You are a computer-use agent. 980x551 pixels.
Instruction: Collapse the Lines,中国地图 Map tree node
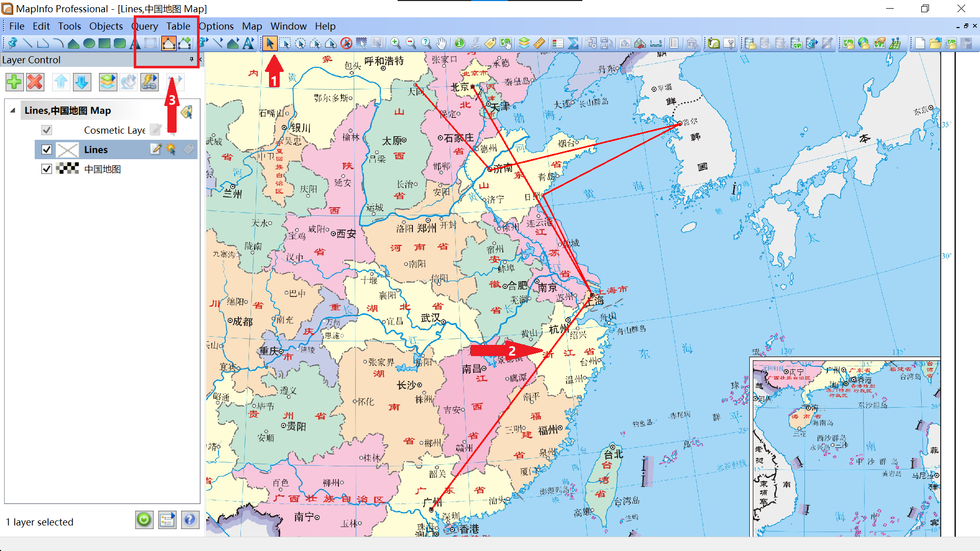point(13,111)
